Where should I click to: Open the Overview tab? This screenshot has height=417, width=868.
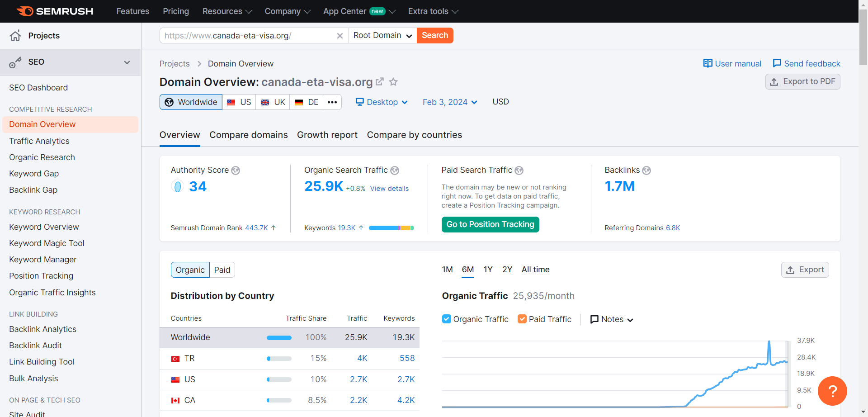(180, 135)
